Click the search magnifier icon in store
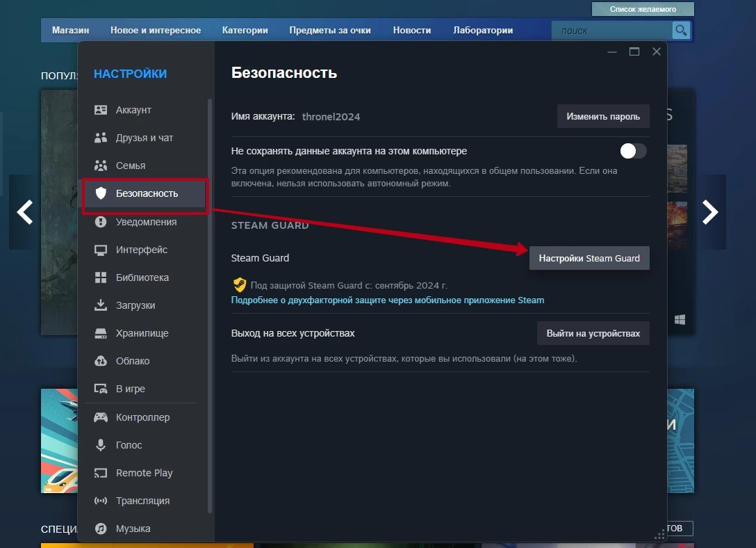Viewport: 756px width, 548px height. [681, 31]
